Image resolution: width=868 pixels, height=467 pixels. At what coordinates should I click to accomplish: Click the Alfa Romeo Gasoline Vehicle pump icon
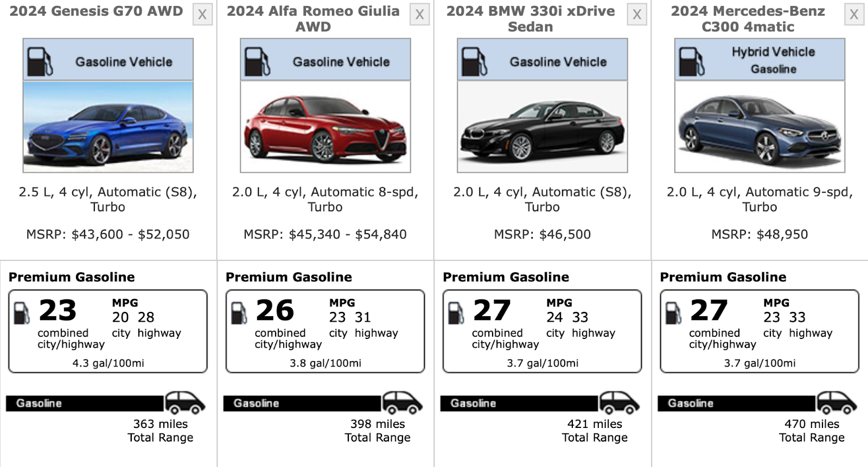coord(257,61)
